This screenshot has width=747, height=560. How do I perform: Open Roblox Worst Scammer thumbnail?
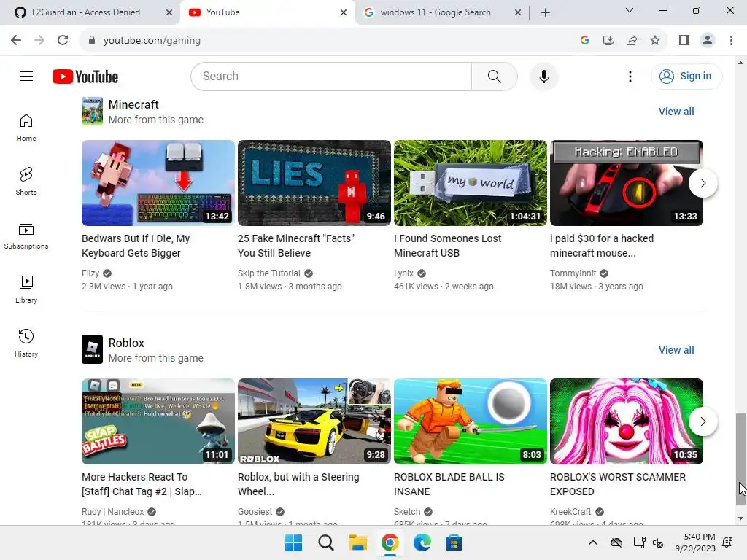click(627, 421)
